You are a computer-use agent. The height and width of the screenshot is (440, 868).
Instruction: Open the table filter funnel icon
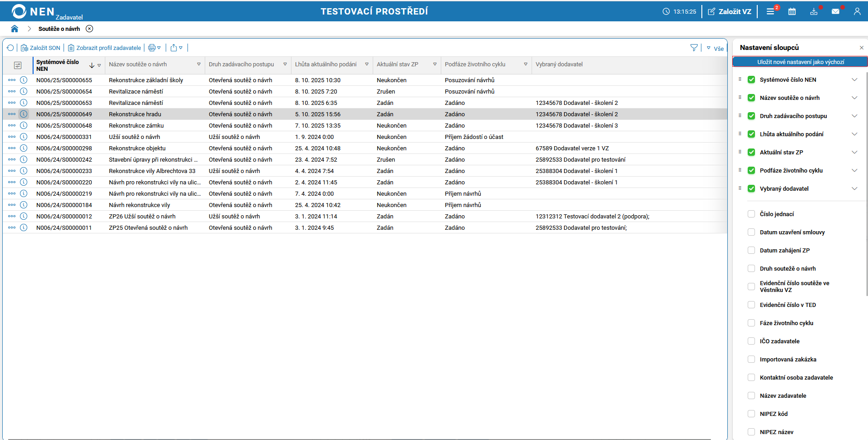click(x=694, y=48)
